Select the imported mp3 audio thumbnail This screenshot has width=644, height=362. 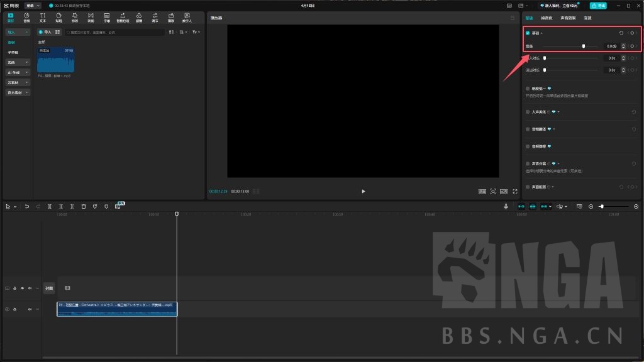[55, 60]
